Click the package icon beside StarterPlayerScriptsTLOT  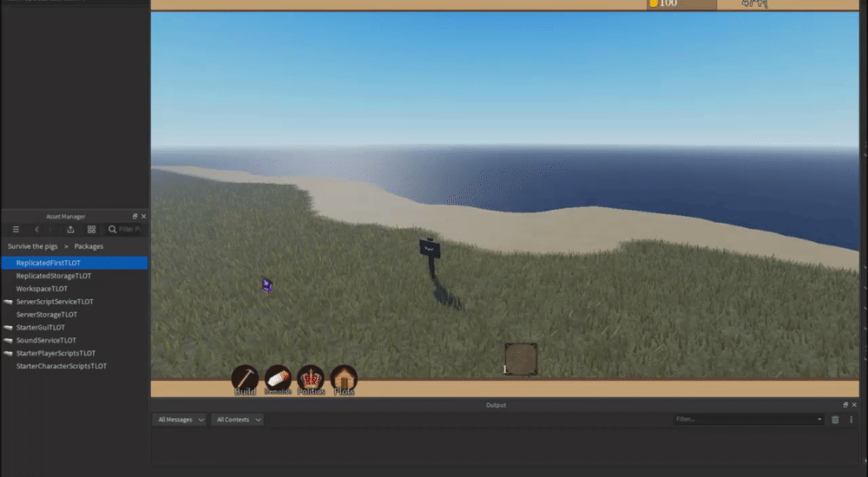tap(8, 353)
